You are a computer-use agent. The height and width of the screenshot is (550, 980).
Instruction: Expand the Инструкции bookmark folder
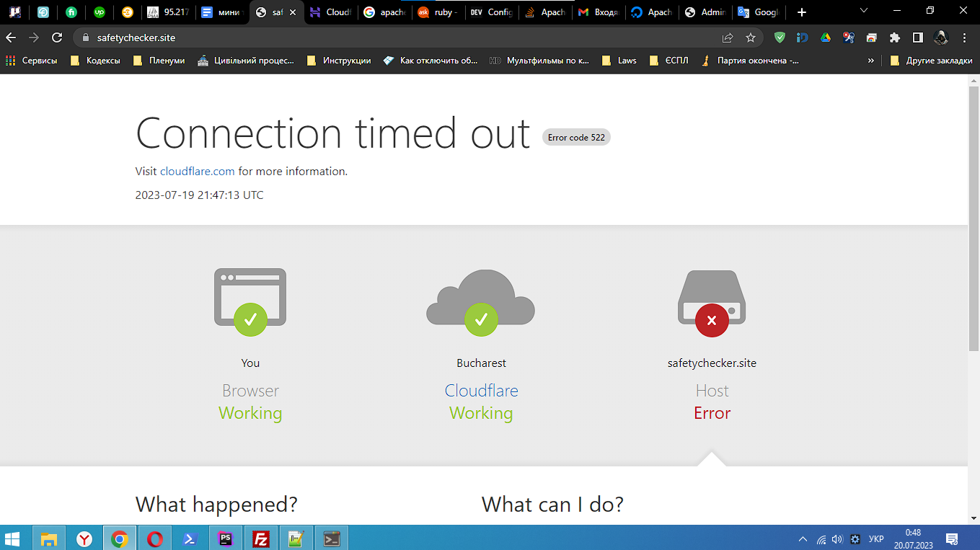click(x=339, y=61)
